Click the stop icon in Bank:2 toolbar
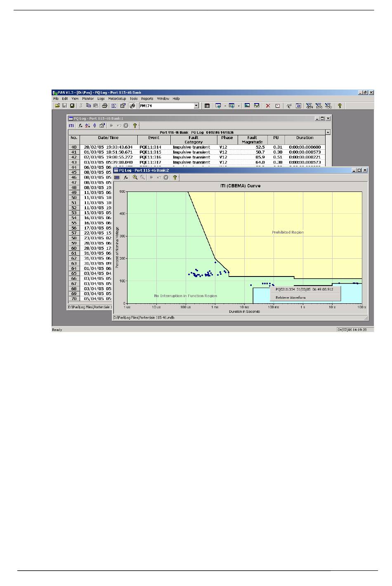 [x=166, y=177]
